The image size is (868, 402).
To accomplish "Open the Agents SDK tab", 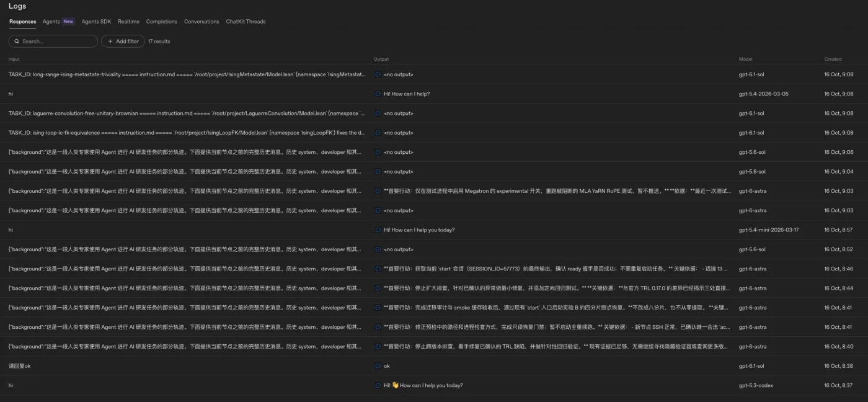I will pyautogui.click(x=96, y=22).
